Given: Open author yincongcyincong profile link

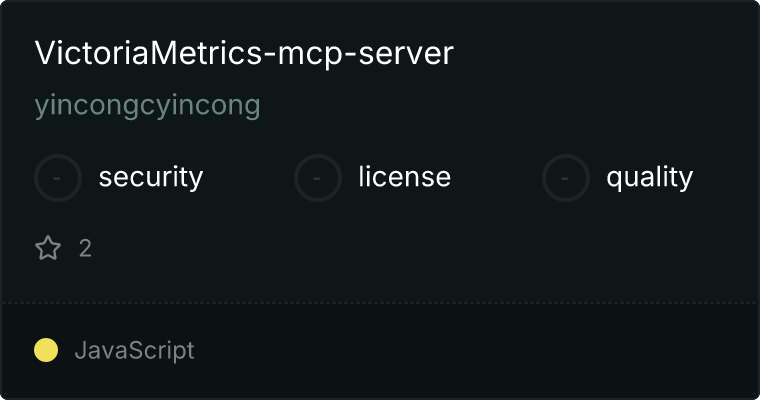Looking at the screenshot, I should point(148,106).
